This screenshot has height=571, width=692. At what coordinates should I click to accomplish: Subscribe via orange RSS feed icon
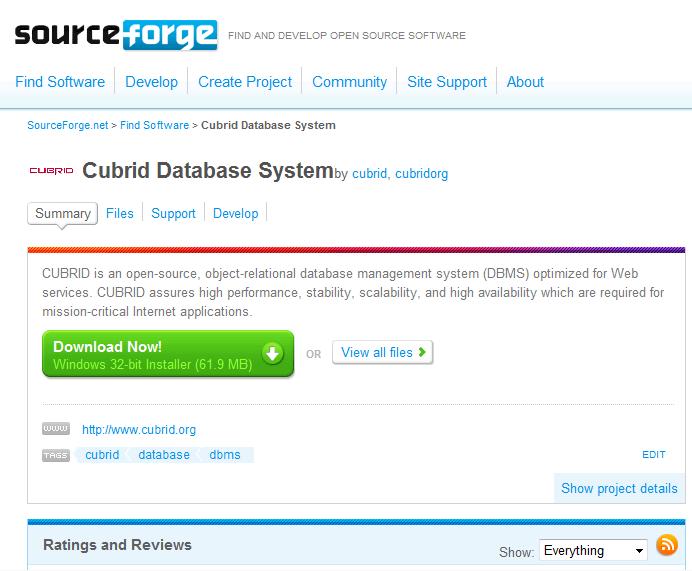[x=667, y=545]
